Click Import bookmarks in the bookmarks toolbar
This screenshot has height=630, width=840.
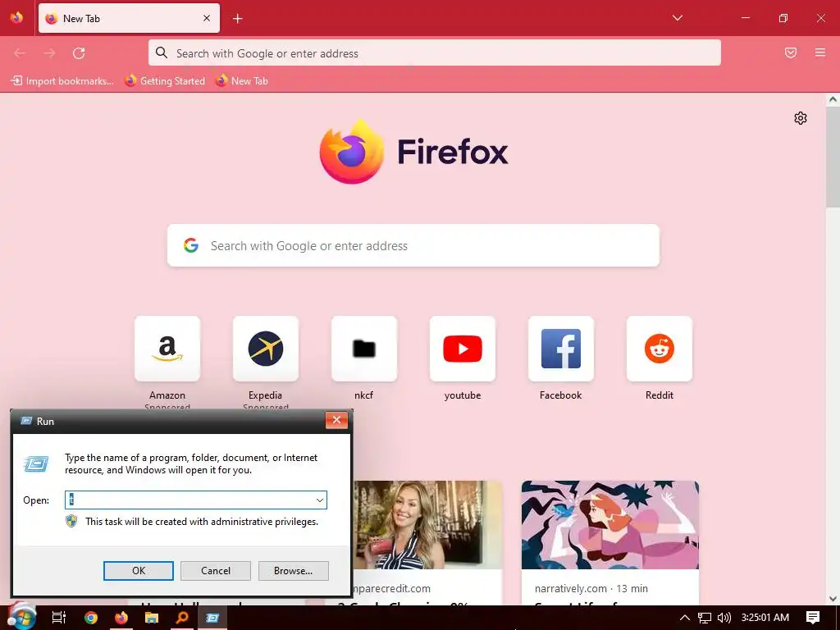62,81
